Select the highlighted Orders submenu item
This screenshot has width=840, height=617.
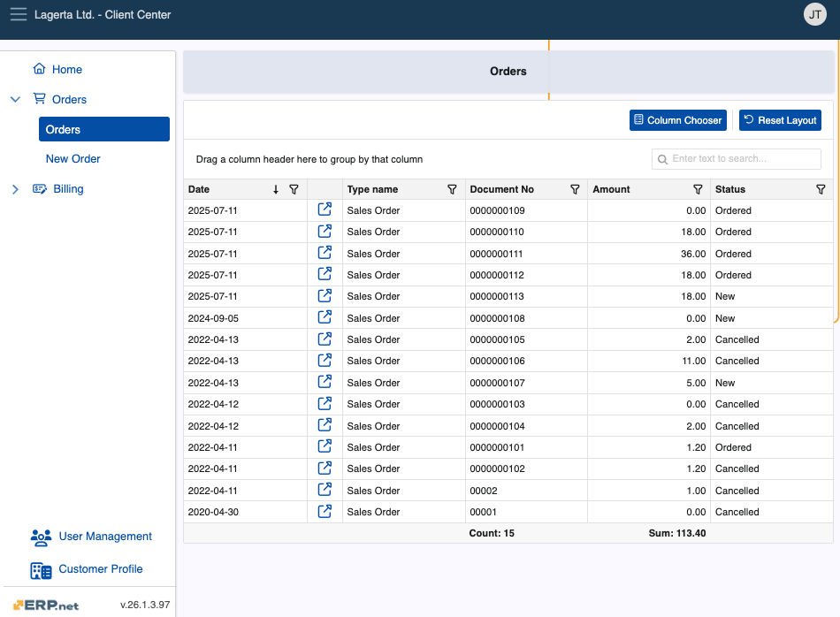pos(104,129)
